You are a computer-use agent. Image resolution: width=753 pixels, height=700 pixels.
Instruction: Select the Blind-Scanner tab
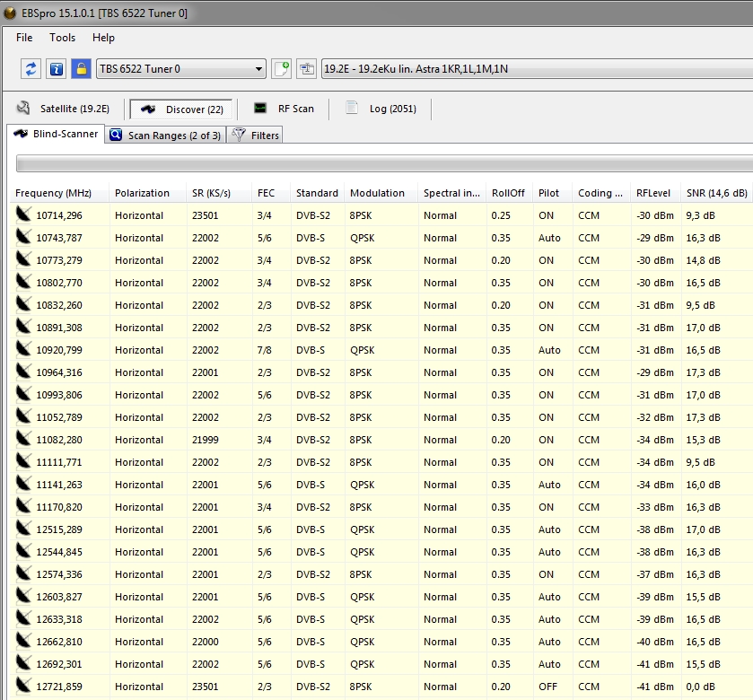57,134
